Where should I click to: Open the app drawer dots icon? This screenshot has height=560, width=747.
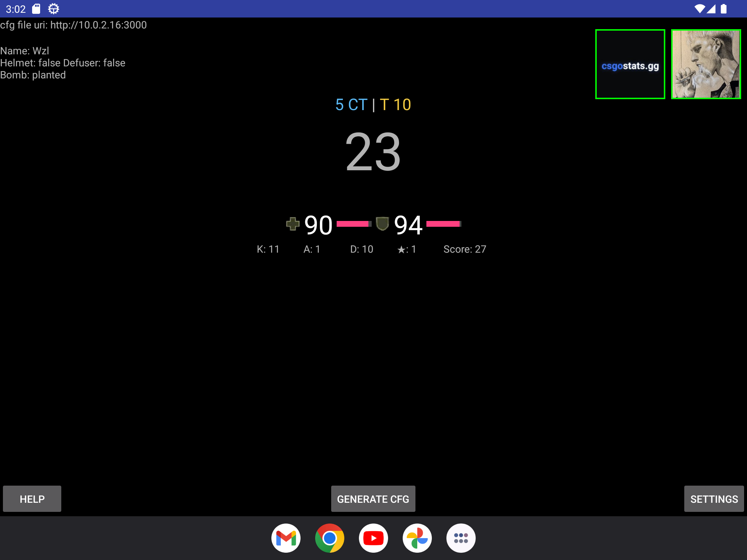pos(461,538)
